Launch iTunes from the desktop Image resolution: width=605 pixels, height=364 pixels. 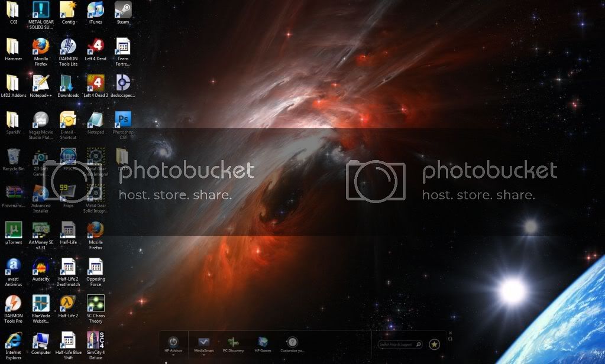95,9
